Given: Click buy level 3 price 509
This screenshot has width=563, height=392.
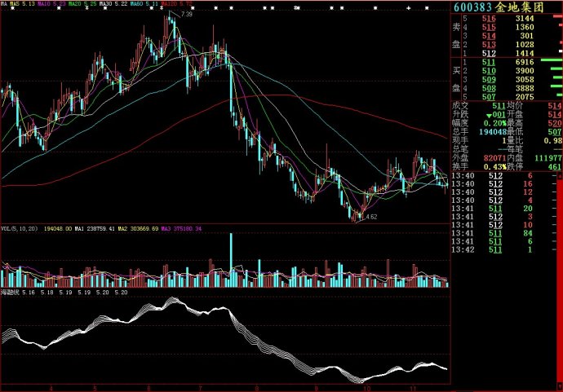Looking at the screenshot, I should click(489, 80).
